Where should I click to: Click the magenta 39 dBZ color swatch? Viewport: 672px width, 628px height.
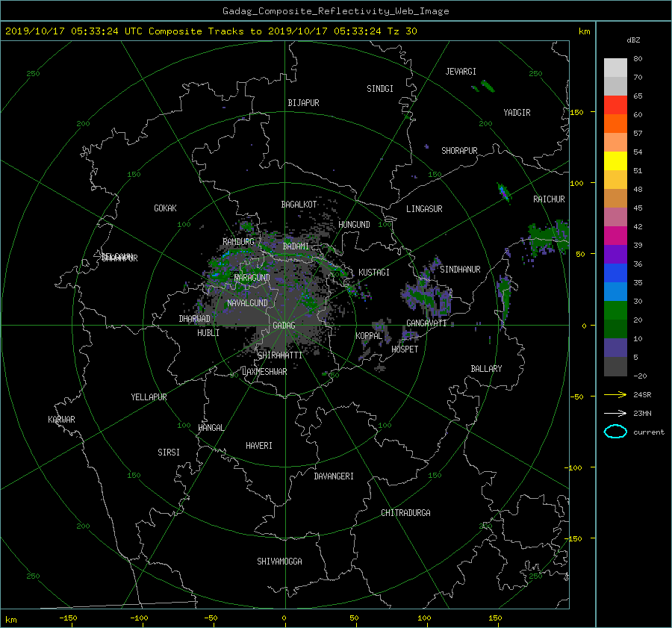point(615,236)
